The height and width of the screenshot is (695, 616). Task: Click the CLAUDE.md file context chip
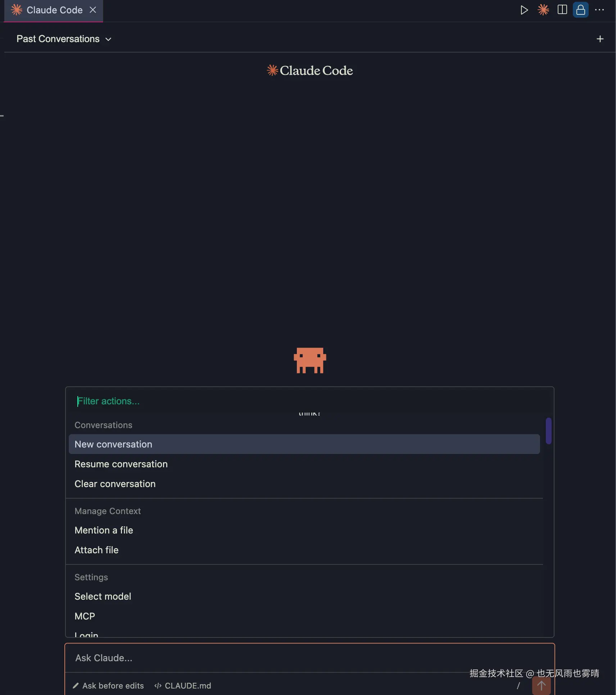click(x=183, y=686)
